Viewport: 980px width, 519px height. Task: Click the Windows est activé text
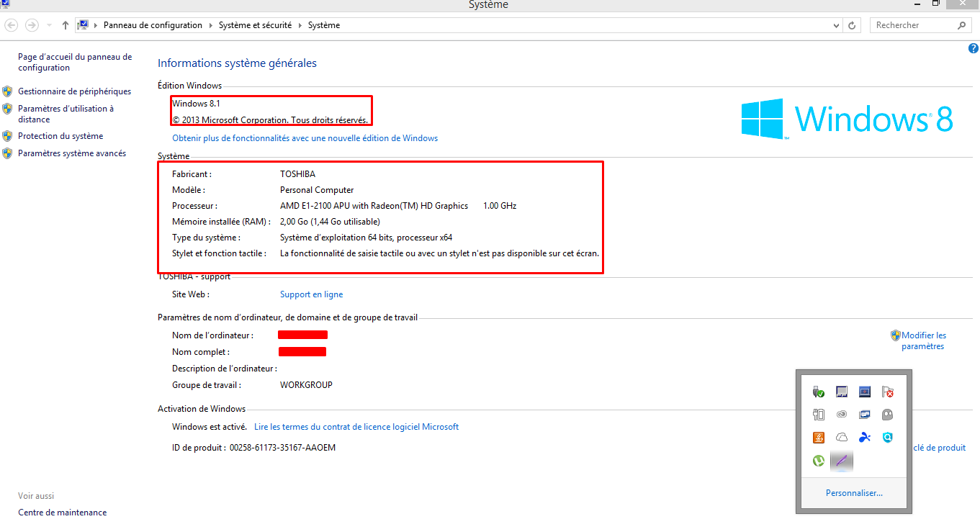click(210, 427)
